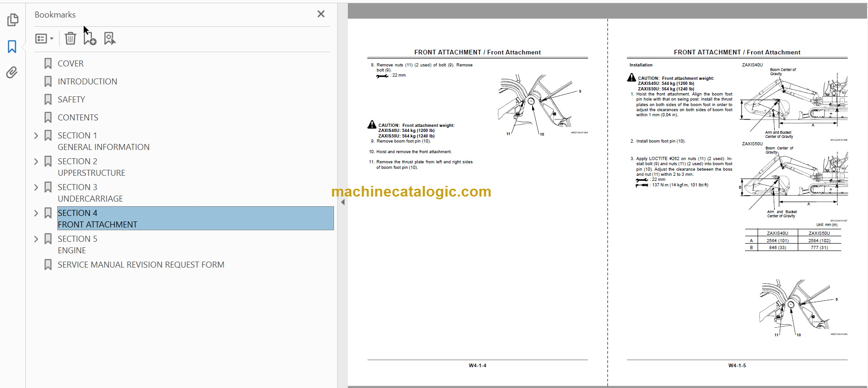
Task: Click page number W4-1-4 footer text
Action: (477, 365)
